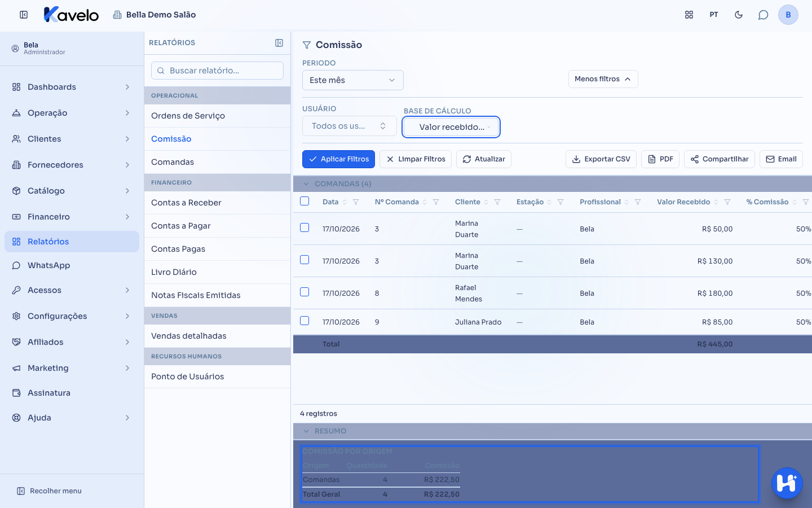The width and height of the screenshot is (812, 508).
Task: Collapse the Comandas (4) section
Action: [306, 184]
